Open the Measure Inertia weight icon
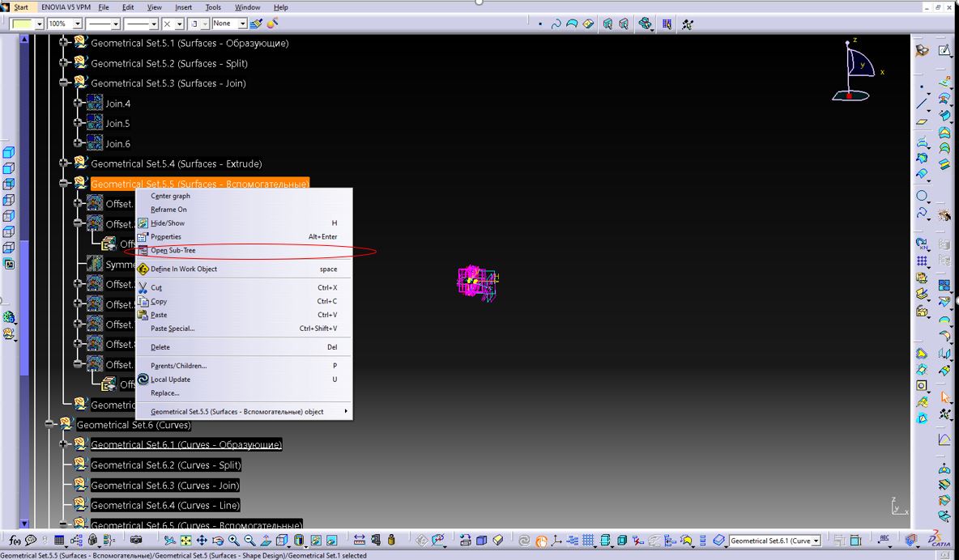 (391, 541)
